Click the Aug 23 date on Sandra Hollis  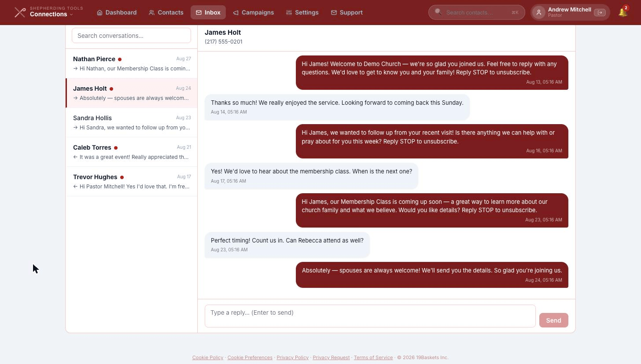(x=184, y=118)
